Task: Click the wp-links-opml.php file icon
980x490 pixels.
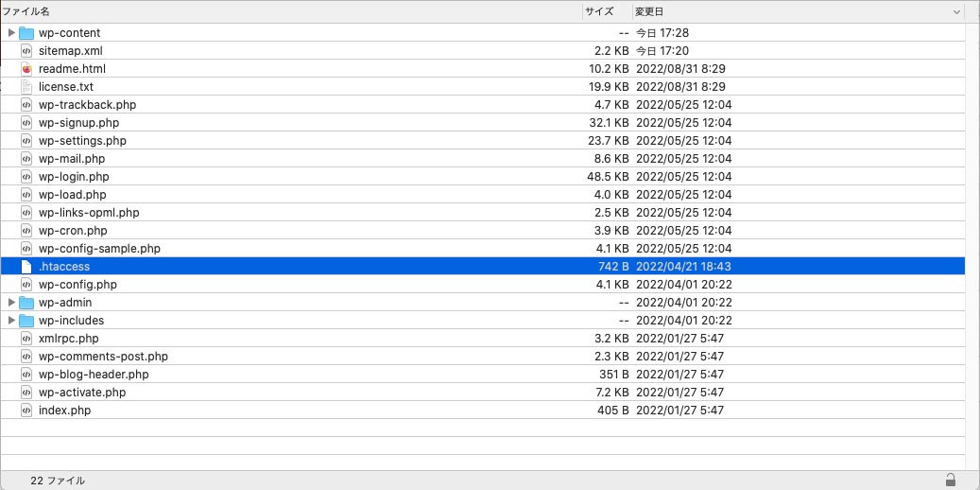Action: (x=26, y=213)
